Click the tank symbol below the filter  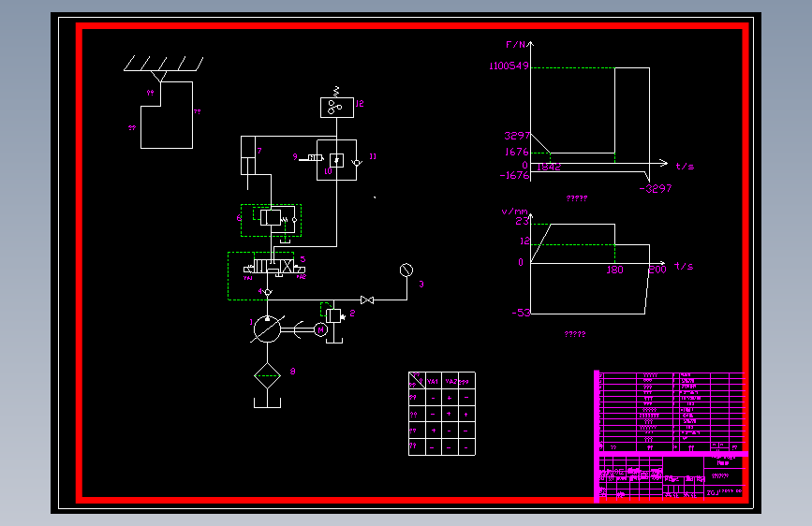[267, 402]
